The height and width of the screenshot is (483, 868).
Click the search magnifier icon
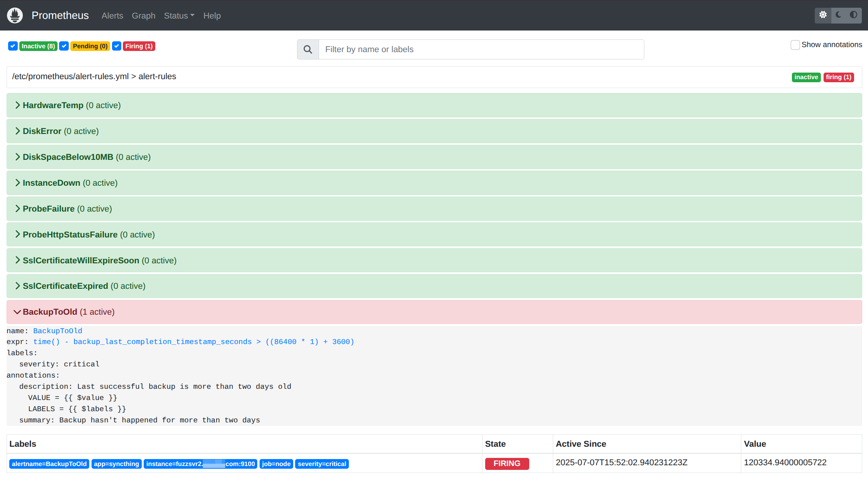click(308, 49)
